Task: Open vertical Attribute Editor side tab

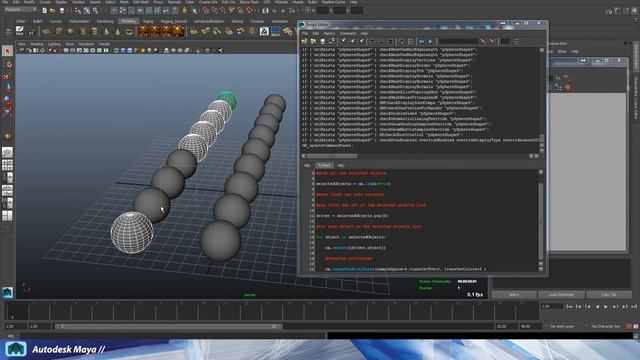Action: click(636, 56)
